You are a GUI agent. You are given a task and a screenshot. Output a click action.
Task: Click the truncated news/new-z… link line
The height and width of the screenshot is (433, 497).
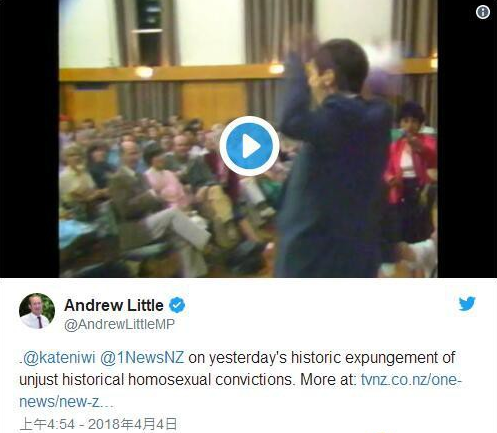pyautogui.click(x=66, y=402)
